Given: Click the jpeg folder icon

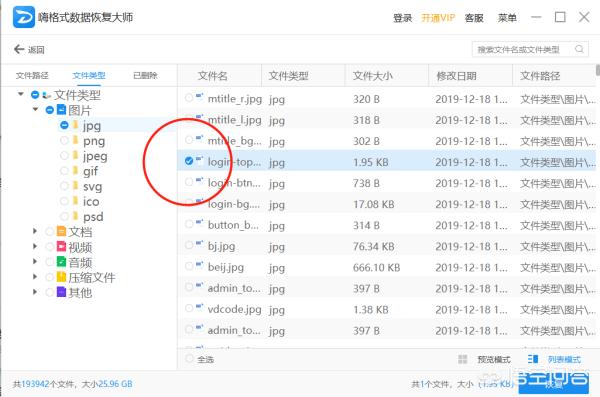Looking at the screenshot, I should [76, 156].
